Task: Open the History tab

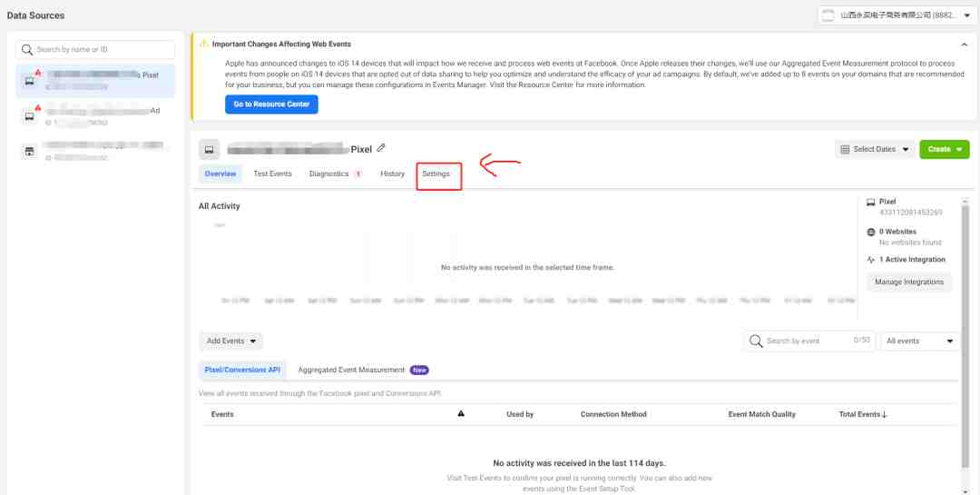Action: [393, 174]
